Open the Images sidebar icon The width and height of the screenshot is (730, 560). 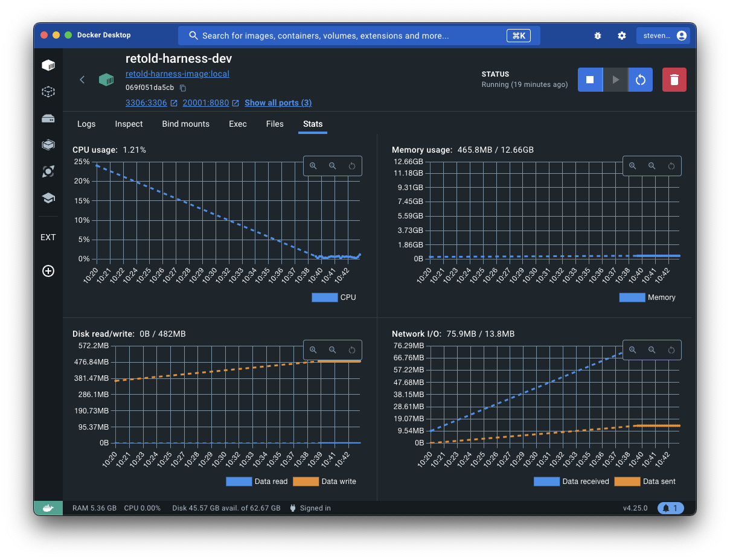(48, 92)
